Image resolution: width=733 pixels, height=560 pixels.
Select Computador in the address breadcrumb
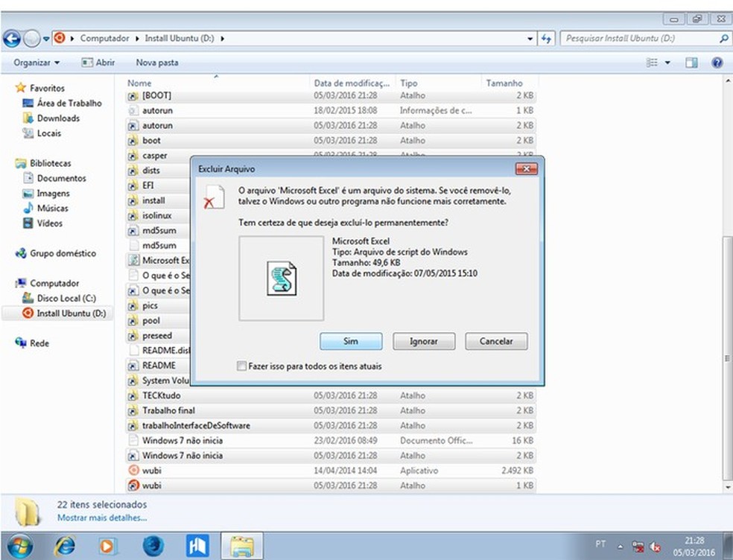104,38
